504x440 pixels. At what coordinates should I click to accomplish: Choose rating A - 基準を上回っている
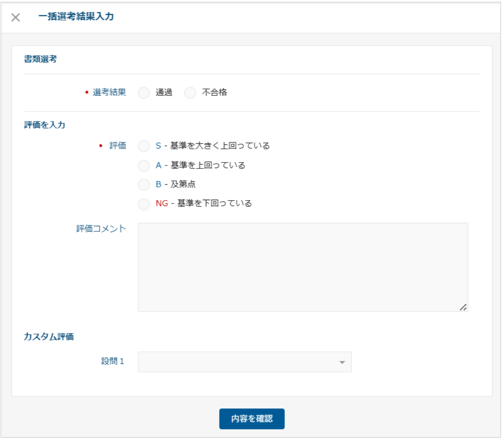click(x=144, y=165)
